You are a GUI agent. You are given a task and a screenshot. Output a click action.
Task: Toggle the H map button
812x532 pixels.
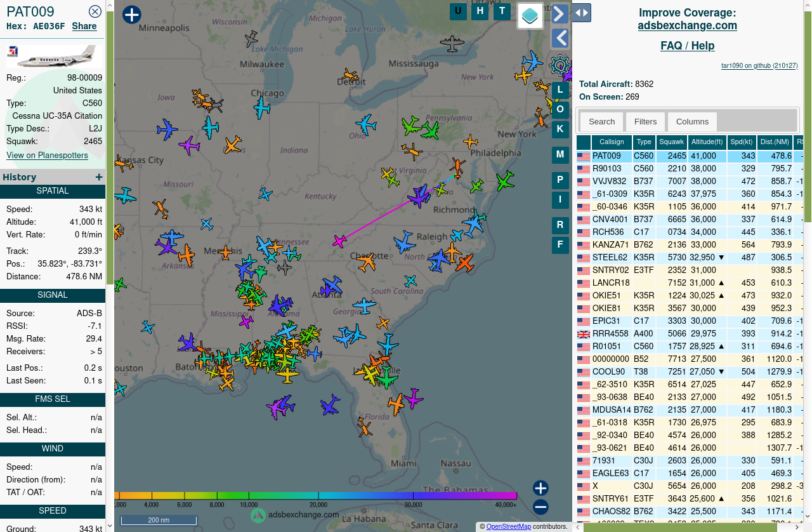point(480,11)
